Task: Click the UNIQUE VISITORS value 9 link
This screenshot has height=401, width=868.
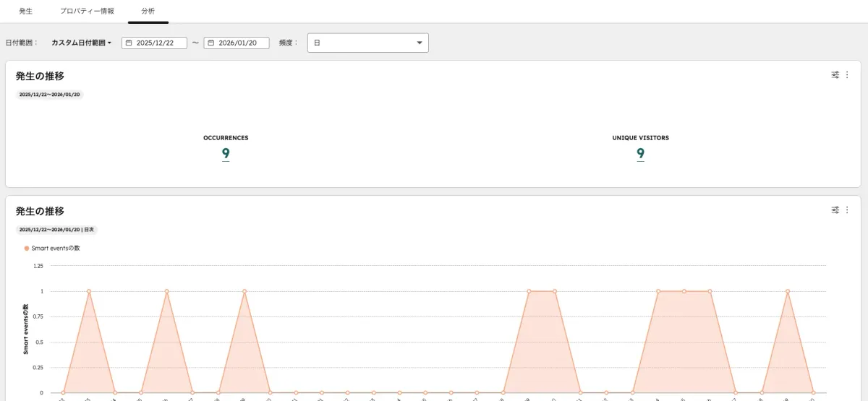Action: tap(640, 153)
